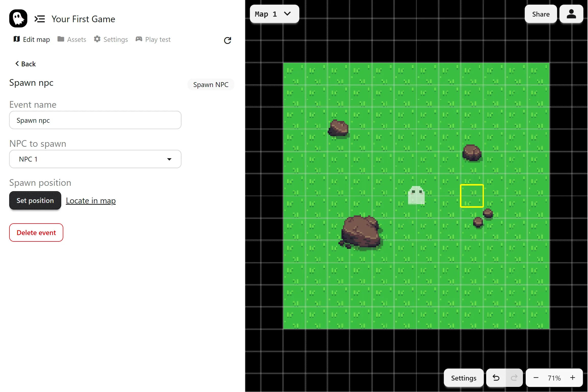The height and width of the screenshot is (392, 588).
Task: Expand the NPC to spawn dropdown
Action: click(95, 159)
